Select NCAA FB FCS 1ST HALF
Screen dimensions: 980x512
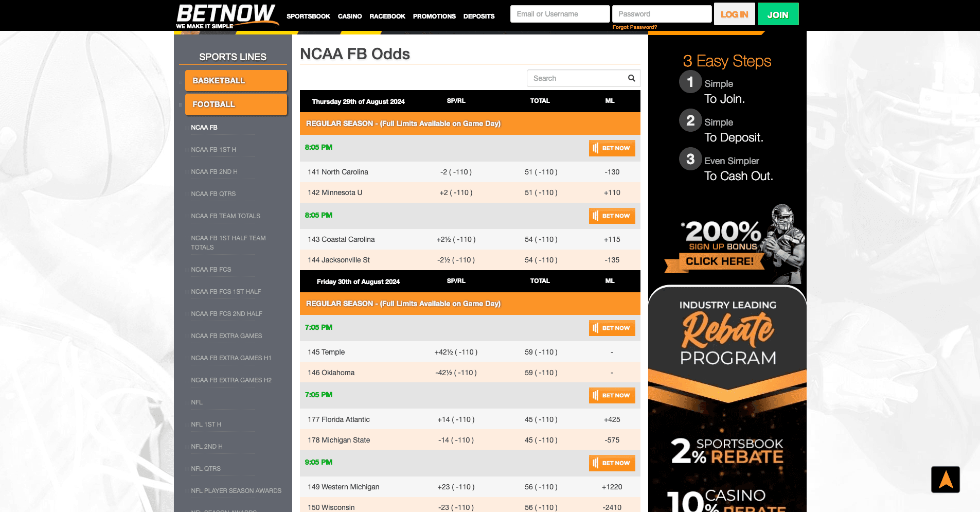(226, 292)
